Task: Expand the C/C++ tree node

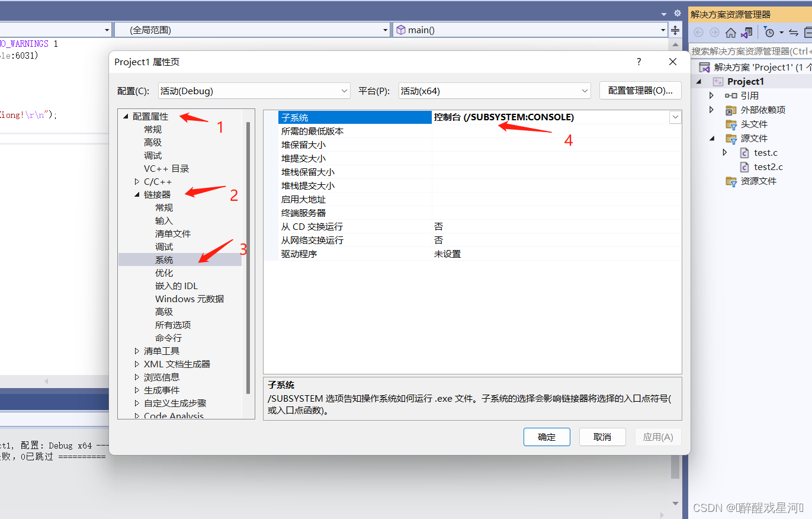Action: [137, 181]
